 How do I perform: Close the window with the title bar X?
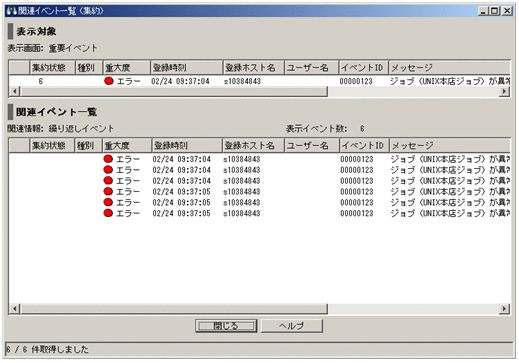coord(507,11)
